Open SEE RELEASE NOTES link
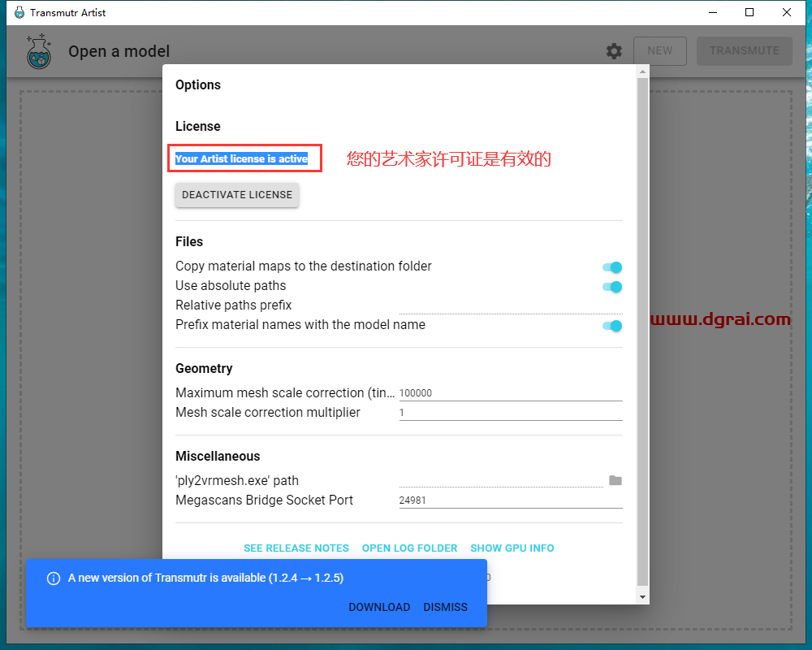The height and width of the screenshot is (650, 812). (x=296, y=548)
